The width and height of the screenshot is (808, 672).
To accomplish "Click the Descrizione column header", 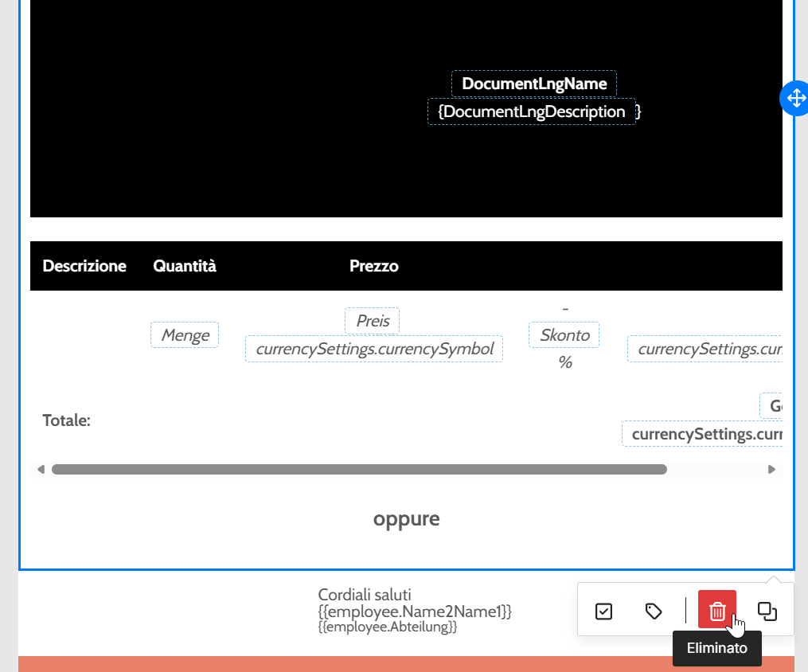I will 84,266.
